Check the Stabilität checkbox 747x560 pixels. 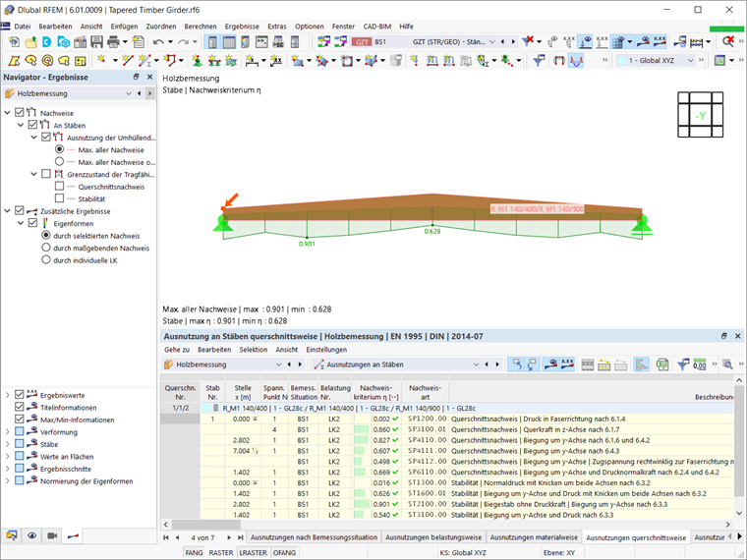(59, 198)
